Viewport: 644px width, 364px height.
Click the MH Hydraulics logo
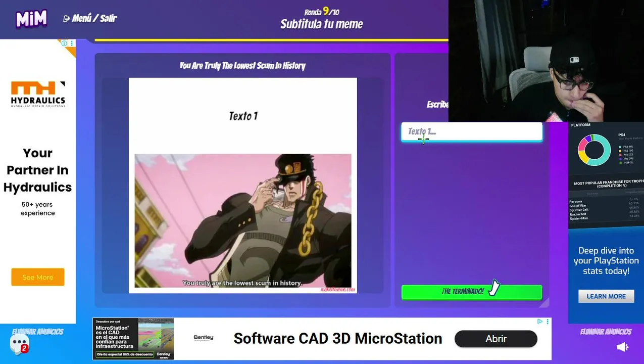[x=38, y=94]
